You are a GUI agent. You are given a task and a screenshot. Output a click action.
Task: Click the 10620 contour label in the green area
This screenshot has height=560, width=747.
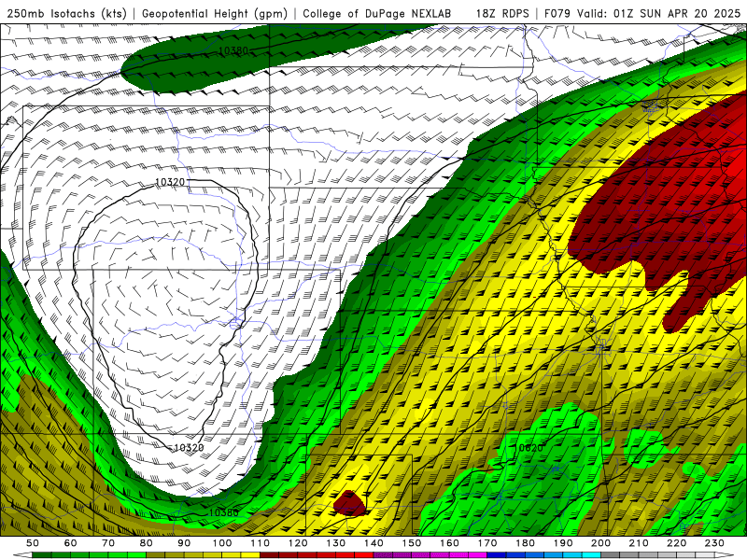[528, 448]
